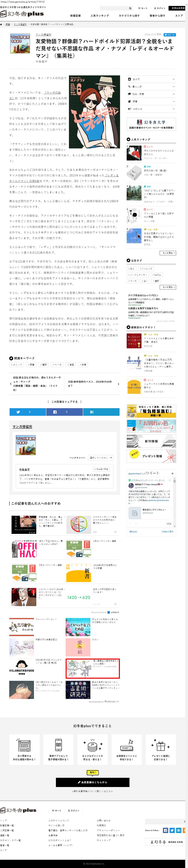Screen dimensions: 188x868
Task: Share article via Facebook bar
Action: 64,412
